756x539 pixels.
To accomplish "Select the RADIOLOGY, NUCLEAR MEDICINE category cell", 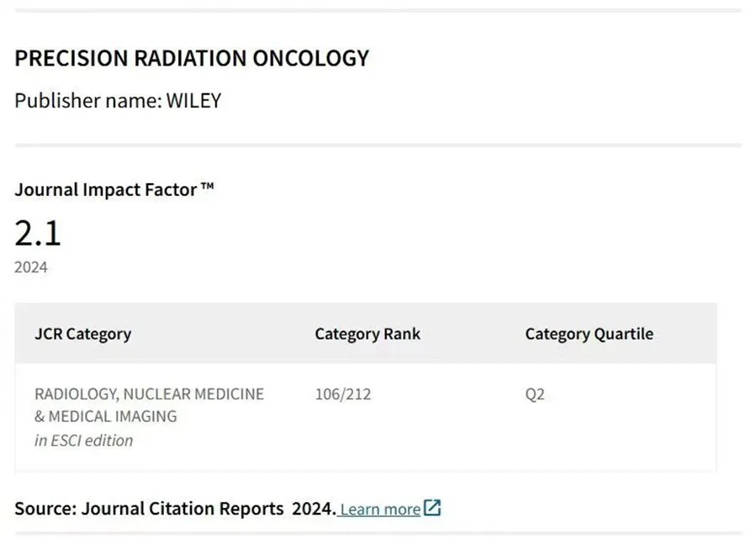I will coord(150,394).
